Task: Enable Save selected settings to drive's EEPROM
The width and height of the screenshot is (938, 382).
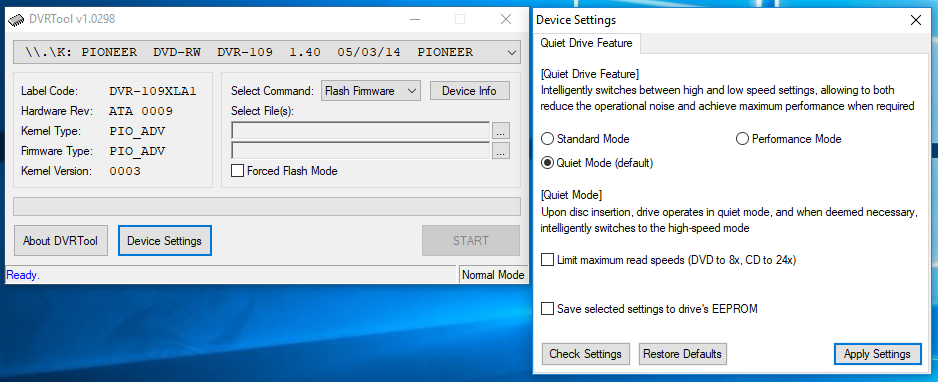Action: point(547,309)
